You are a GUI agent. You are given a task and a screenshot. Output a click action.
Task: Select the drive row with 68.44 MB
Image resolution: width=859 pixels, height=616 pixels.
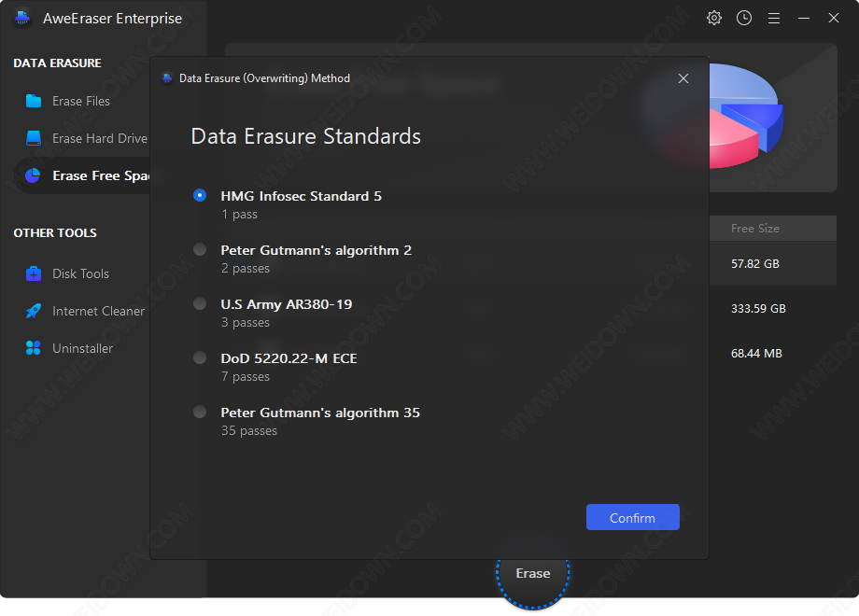click(773, 353)
